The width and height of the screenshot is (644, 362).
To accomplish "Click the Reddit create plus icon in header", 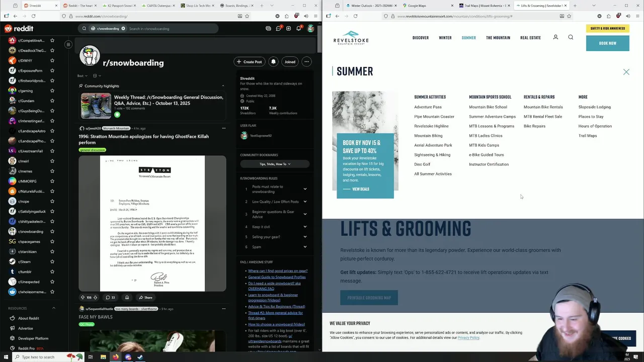I will 288,29.
